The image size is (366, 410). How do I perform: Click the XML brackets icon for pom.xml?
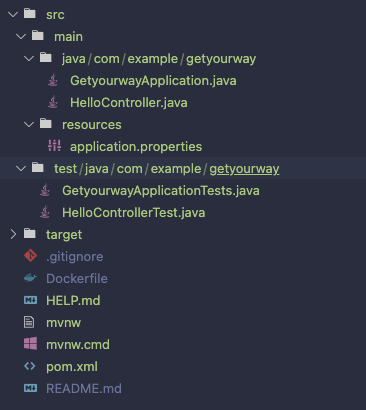30,366
